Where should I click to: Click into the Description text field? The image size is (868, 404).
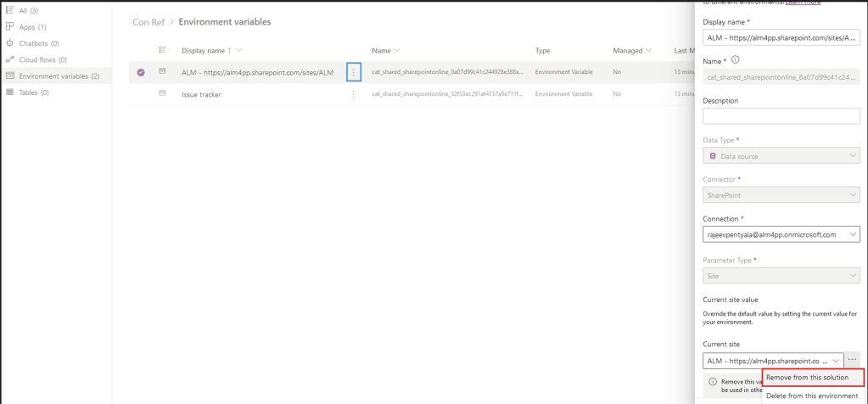(781, 116)
